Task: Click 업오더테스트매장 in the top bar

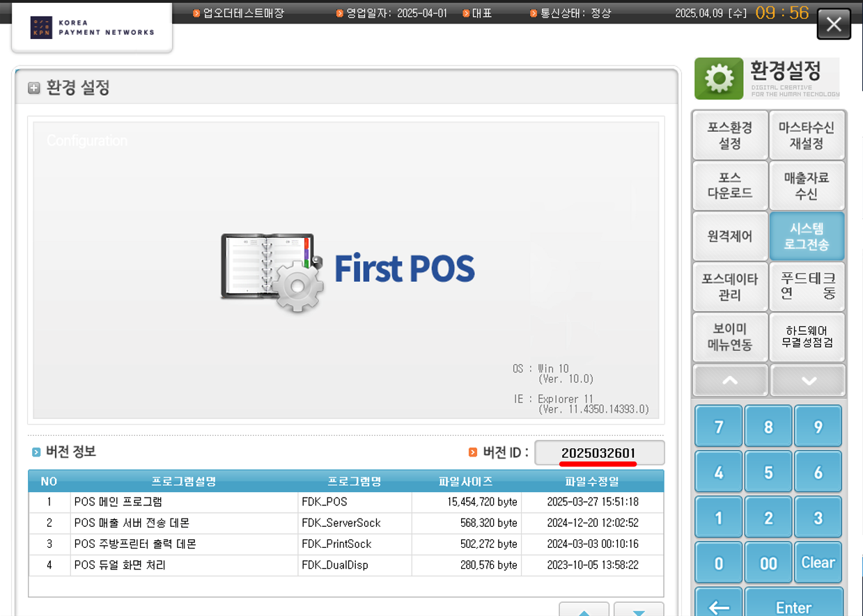Action: coord(243,13)
